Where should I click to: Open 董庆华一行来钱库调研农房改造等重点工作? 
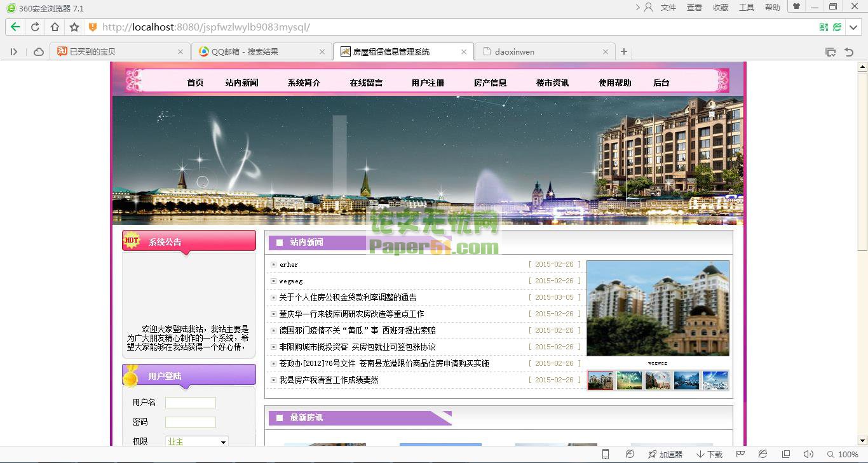pos(351,314)
